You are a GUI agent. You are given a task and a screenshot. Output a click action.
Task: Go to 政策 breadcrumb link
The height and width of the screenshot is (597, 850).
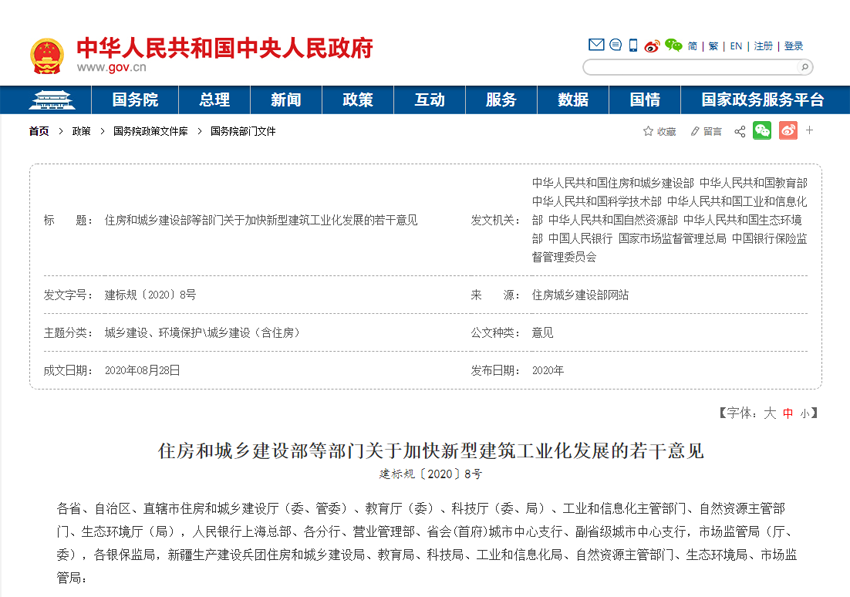[x=81, y=131]
